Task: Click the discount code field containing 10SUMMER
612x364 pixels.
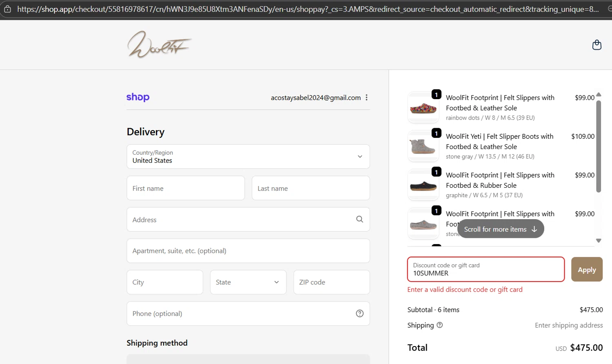Action: click(x=486, y=269)
